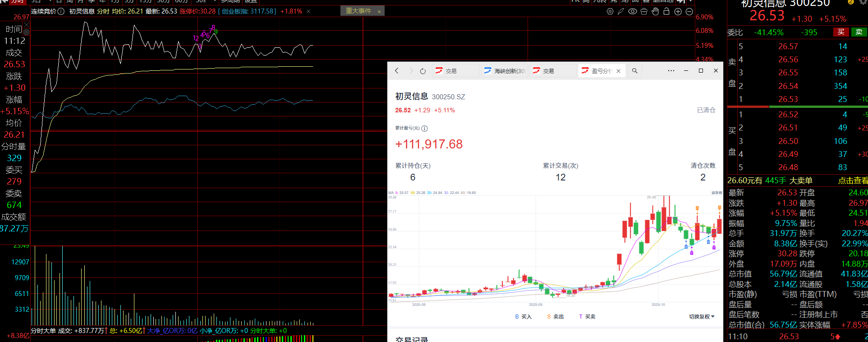The width and height of the screenshot is (868, 342).
Task: Click the 26.60元有 445手 大卖单 notice
Action: point(770,180)
